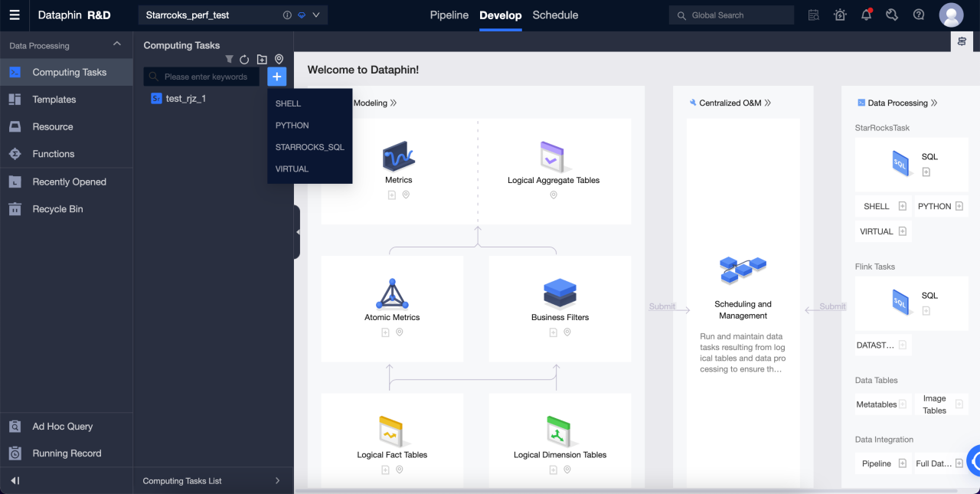980x494 pixels.
Task: Refresh the Computing Tasks list
Action: point(245,59)
